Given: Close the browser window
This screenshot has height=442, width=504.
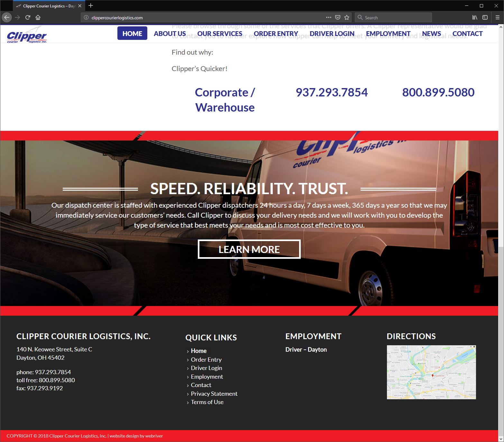Looking at the screenshot, I should [496, 6].
